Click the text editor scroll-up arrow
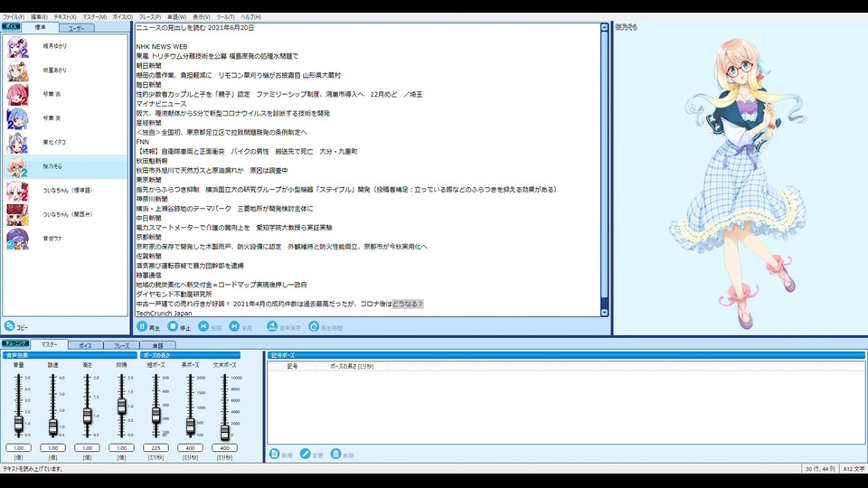Viewport: 868px width, 488px height. pyautogui.click(x=604, y=27)
